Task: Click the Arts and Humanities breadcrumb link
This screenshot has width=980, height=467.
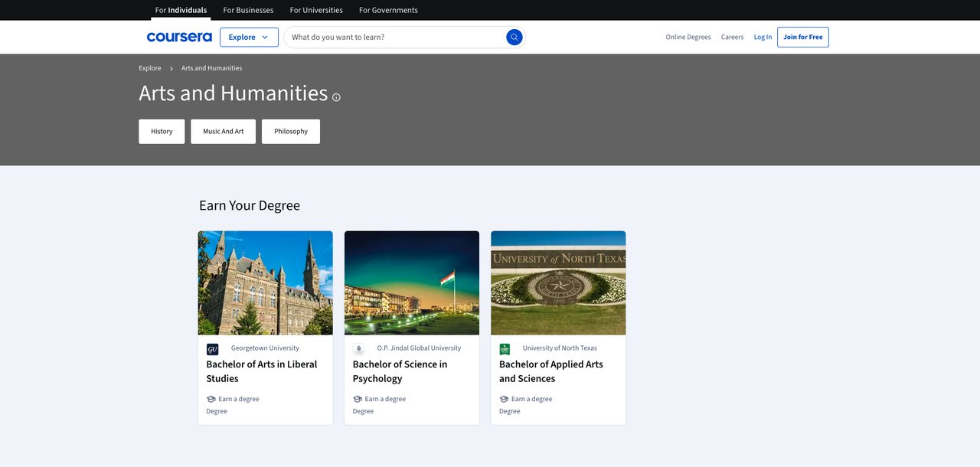Action: click(x=211, y=68)
